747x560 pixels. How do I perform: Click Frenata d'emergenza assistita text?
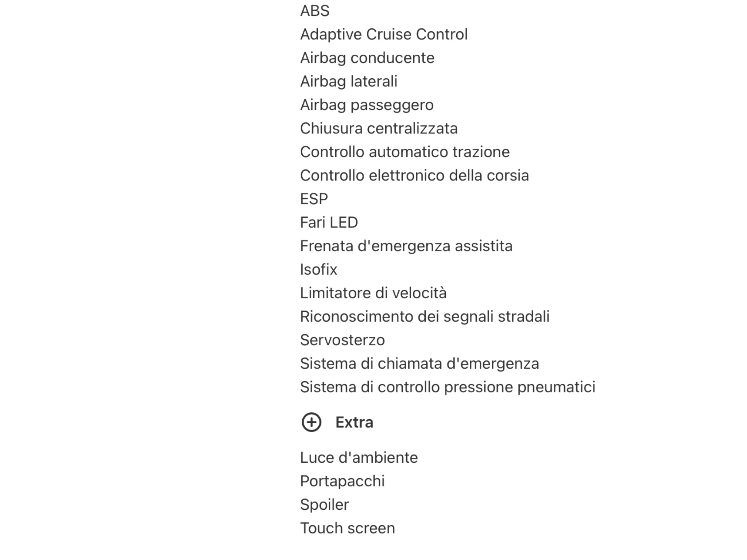[x=406, y=246]
